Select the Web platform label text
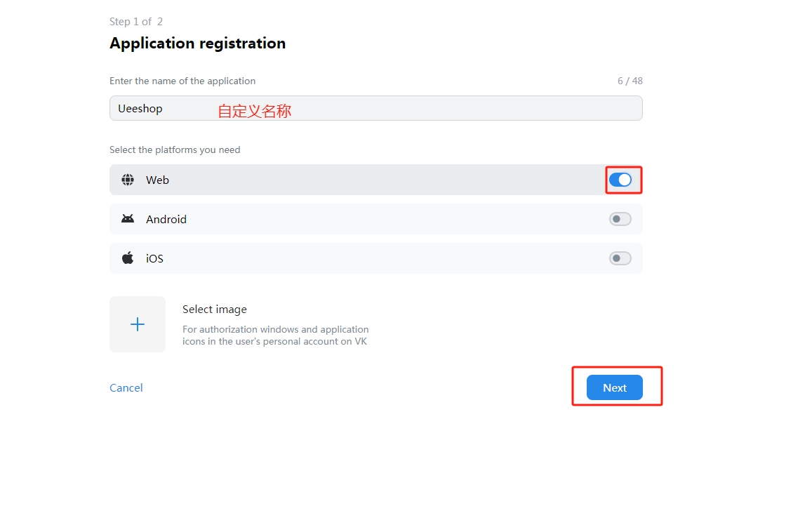 coord(157,180)
